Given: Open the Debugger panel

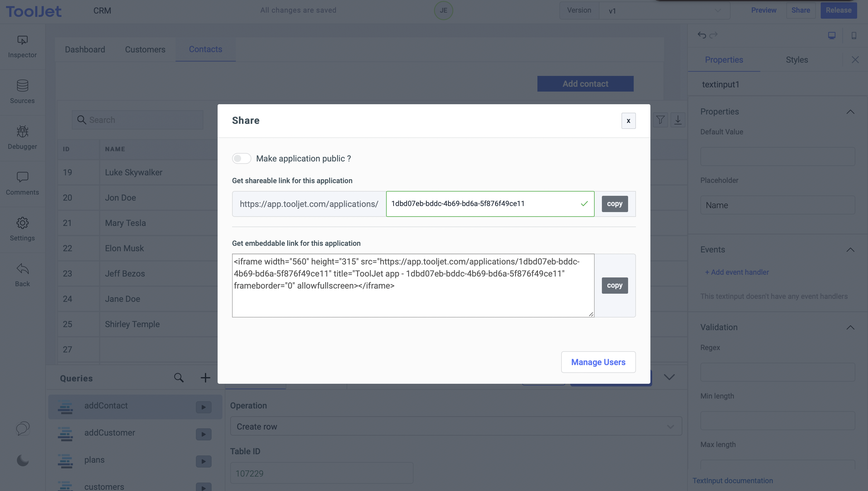Looking at the screenshot, I should [x=22, y=137].
